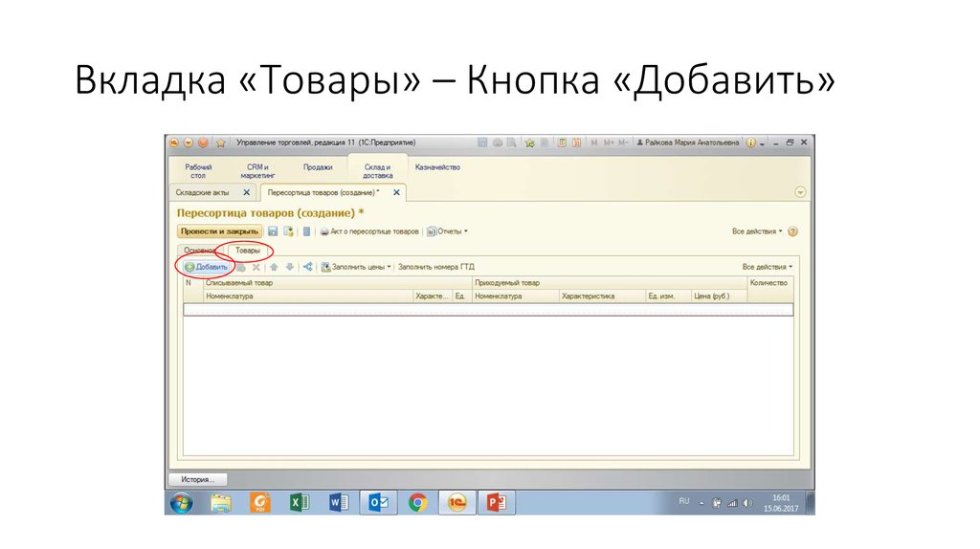
Task: Click the Провести и закрыть button
Action: (219, 231)
